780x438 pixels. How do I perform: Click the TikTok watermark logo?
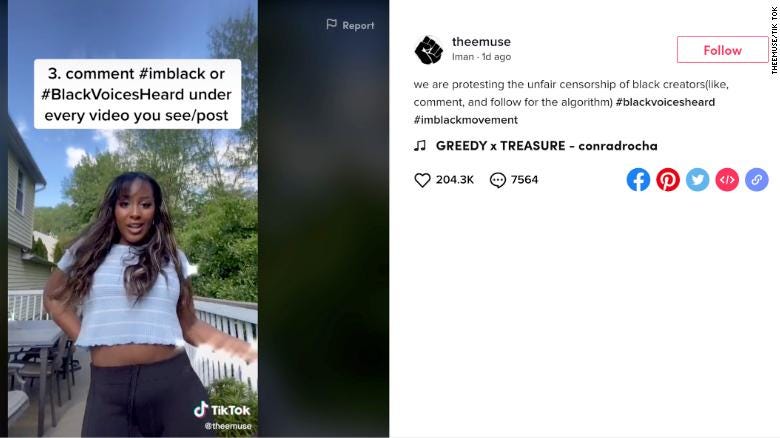point(222,410)
